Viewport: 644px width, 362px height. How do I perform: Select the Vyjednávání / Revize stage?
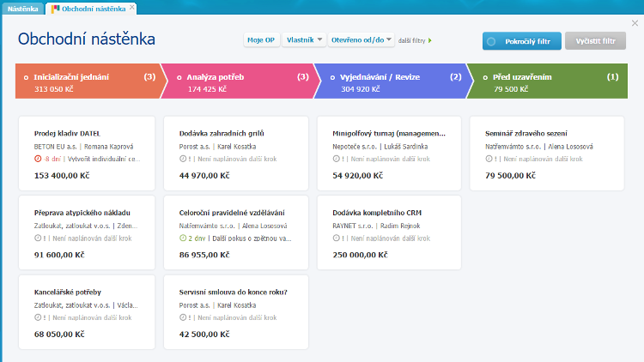(x=392, y=81)
